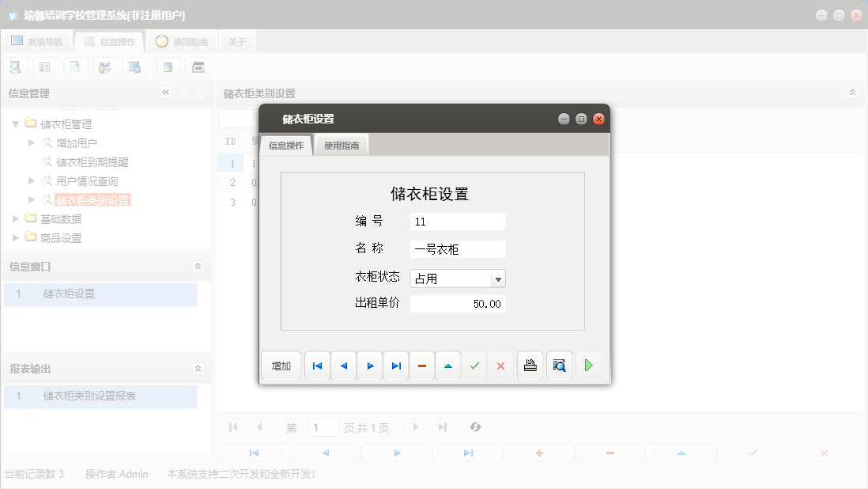Click the user presentation toolbar icon
This screenshot has height=489, width=868.
click(x=105, y=66)
